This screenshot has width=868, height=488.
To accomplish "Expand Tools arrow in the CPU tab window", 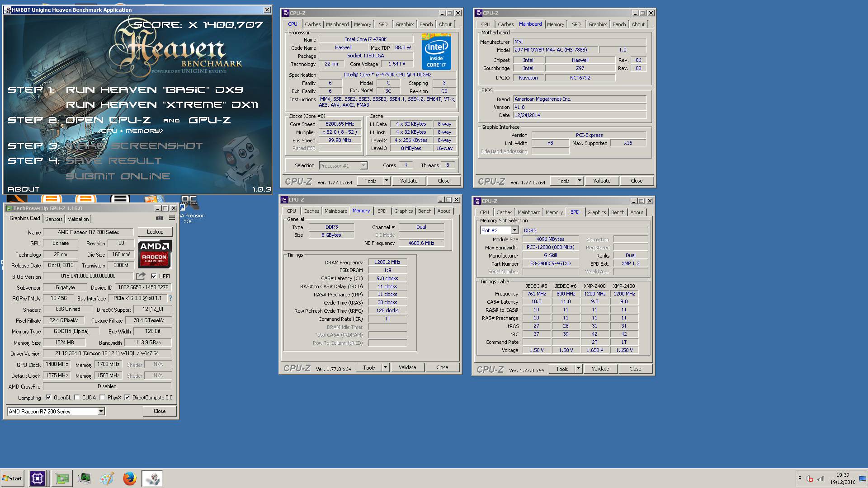I will tap(387, 181).
